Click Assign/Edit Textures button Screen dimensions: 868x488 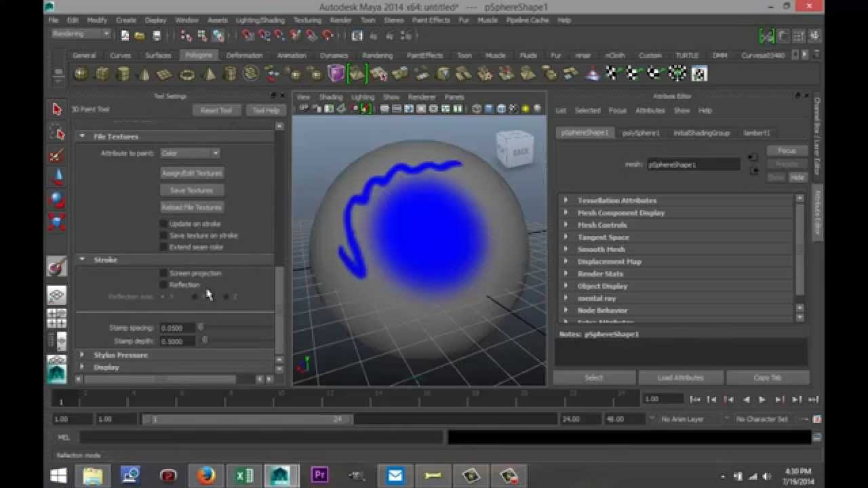(192, 173)
